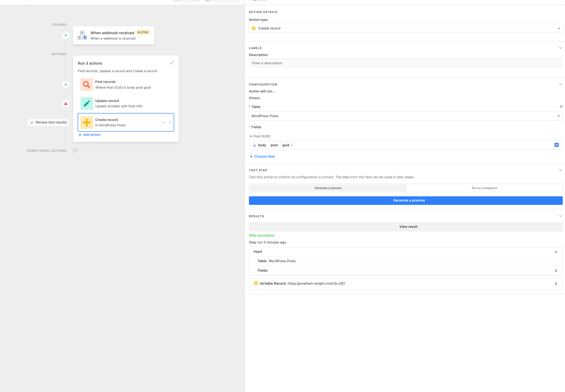Open the guid token dropdown arrow
Image resolution: width=565 pixels, height=392 pixels.
pyautogui.click(x=292, y=145)
